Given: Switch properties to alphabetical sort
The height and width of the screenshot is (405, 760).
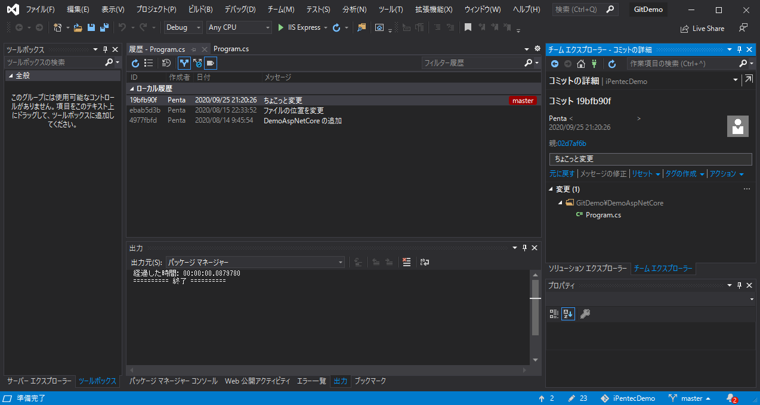Looking at the screenshot, I should (568, 314).
